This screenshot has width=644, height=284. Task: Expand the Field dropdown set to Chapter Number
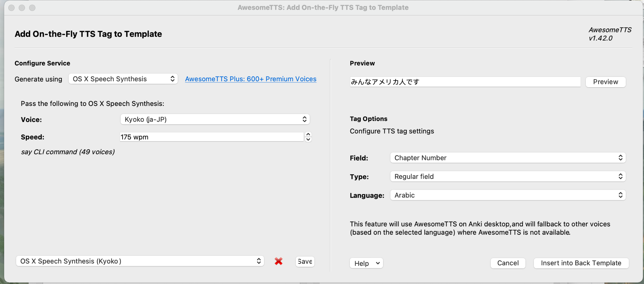tap(508, 158)
